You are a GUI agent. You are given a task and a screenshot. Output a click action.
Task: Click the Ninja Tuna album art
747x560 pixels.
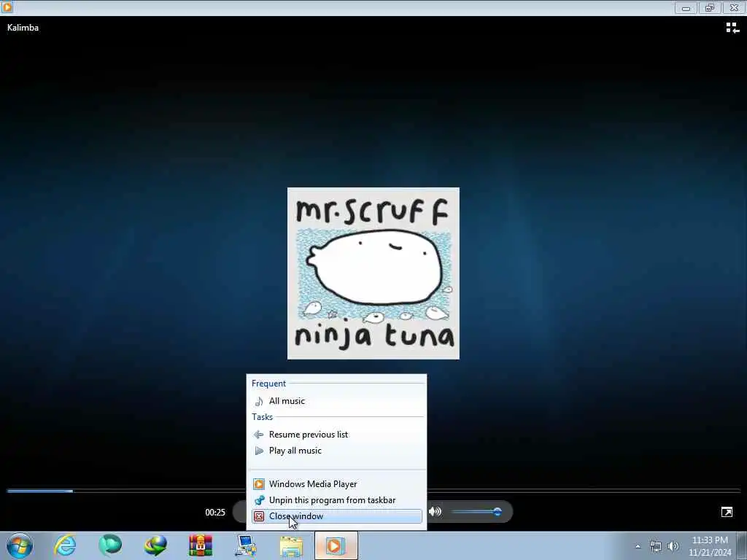pos(373,273)
